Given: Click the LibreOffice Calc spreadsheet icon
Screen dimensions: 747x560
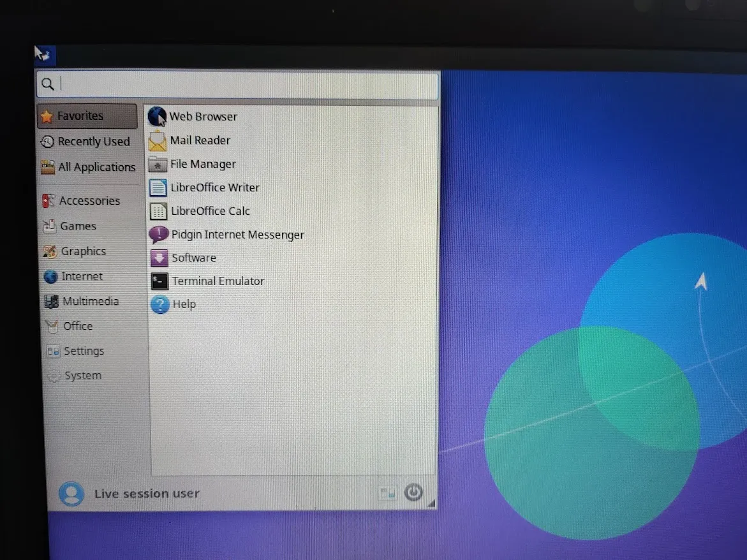Looking at the screenshot, I should (x=158, y=211).
